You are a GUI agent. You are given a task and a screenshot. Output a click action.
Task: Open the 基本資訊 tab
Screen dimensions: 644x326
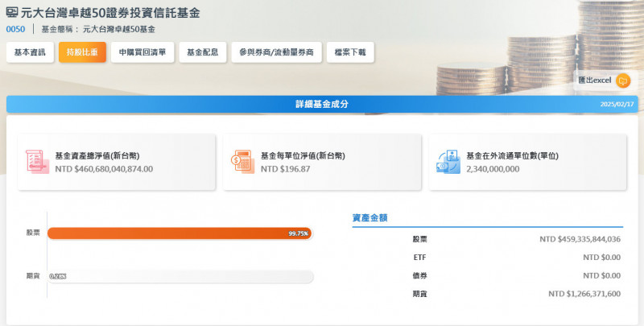[30, 52]
